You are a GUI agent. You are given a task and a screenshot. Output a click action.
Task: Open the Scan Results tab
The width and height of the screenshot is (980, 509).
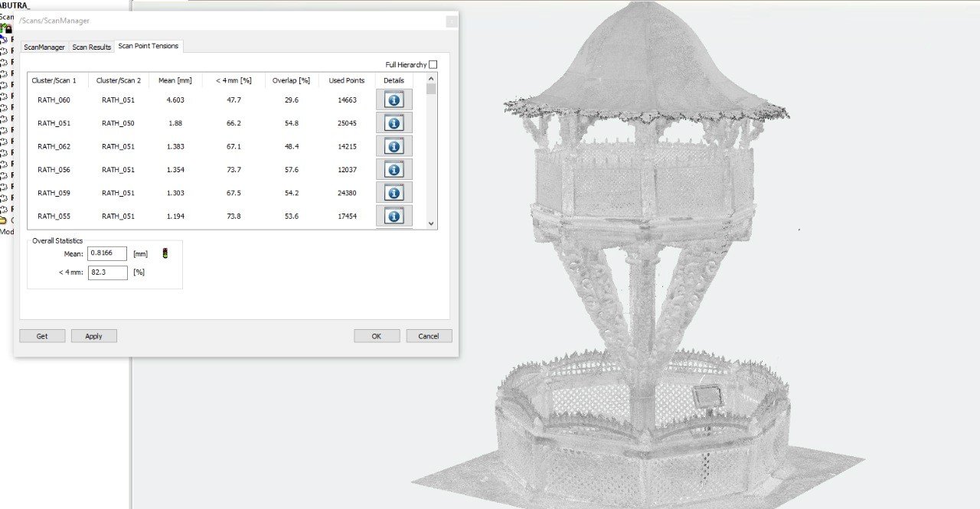click(92, 47)
